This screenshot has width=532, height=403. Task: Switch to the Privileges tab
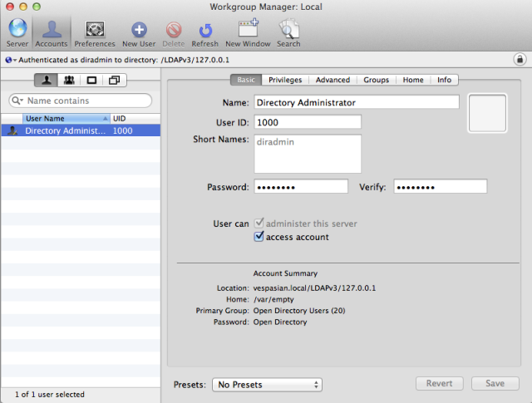pyautogui.click(x=285, y=80)
